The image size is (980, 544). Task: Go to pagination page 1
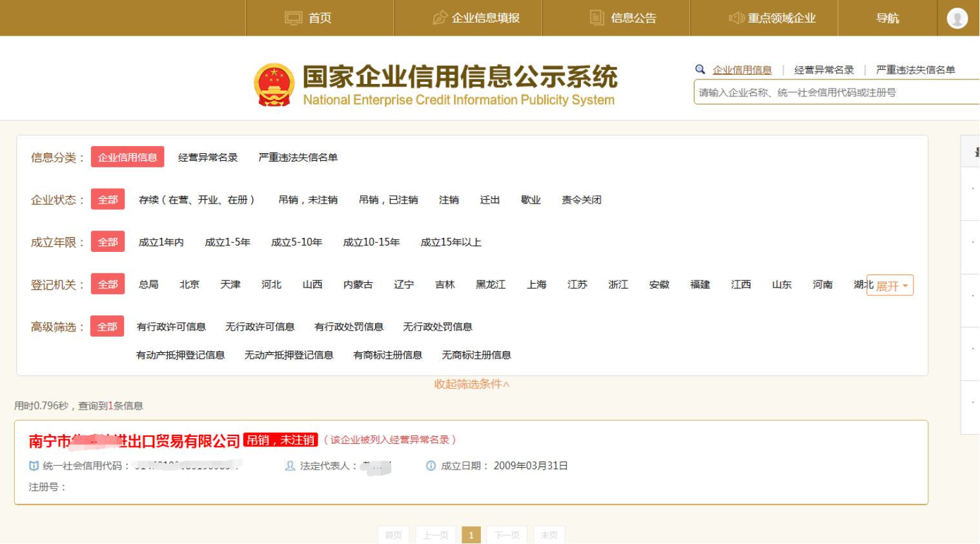[x=471, y=535]
